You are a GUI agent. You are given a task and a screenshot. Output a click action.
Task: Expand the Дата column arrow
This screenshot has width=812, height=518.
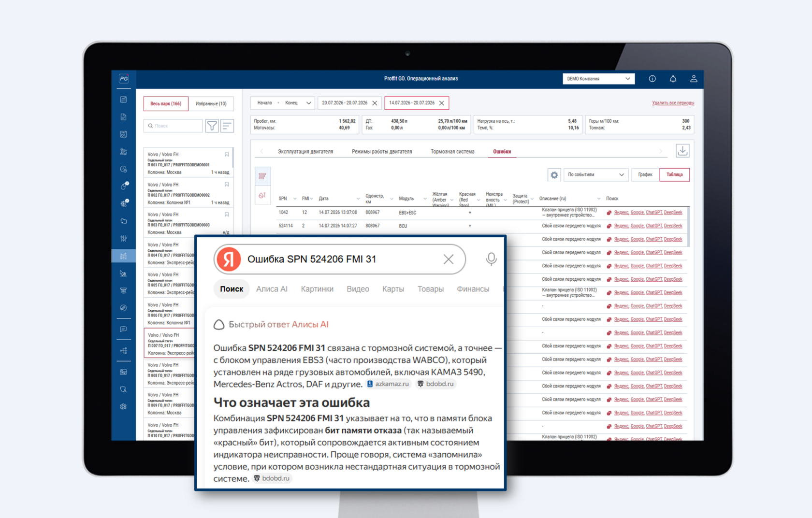[358, 199]
